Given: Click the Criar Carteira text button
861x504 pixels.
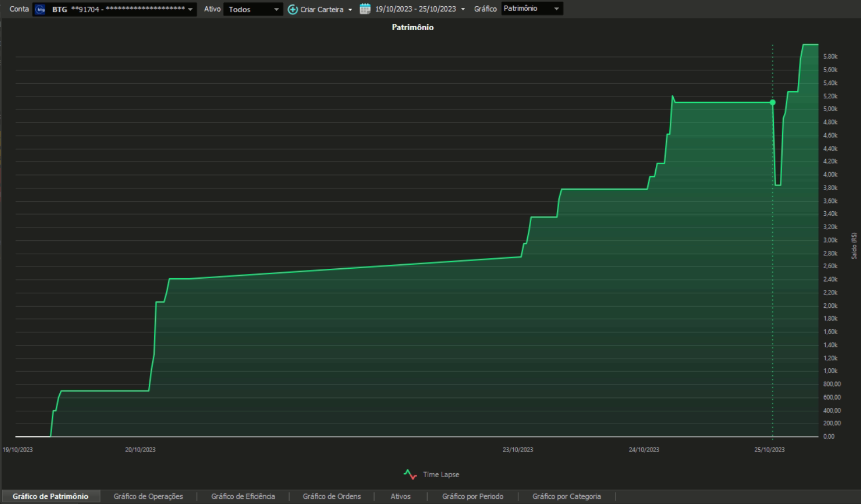Looking at the screenshot, I should 321,9.
